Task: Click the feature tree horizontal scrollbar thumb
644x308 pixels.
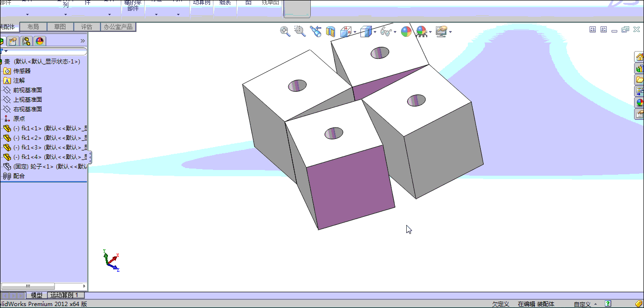Action: pos(28,286)
